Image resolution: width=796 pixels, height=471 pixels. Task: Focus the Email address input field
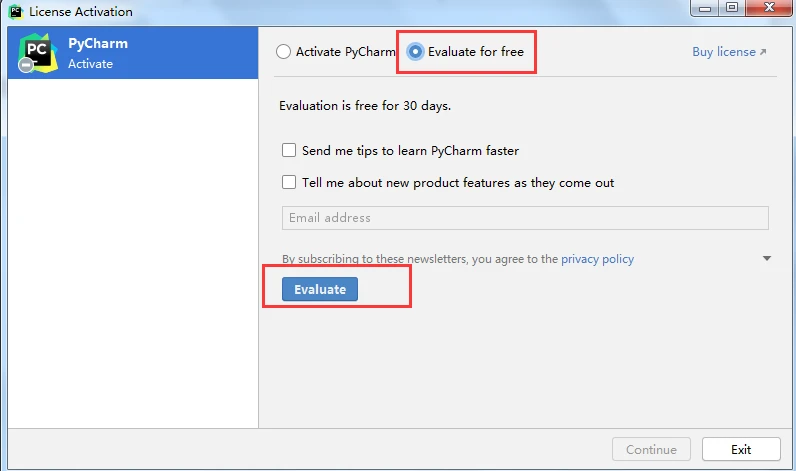click(525, 218)
